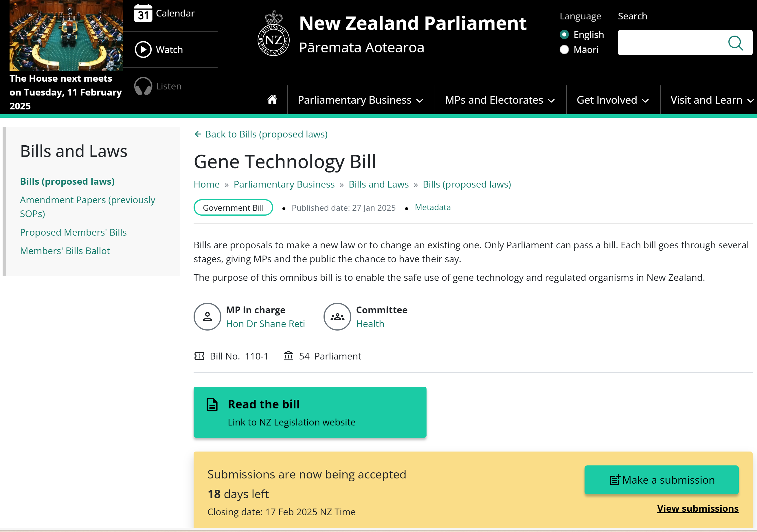Click the Bill No. 110-1 text
This screenshot has height=532, width=757.
[239, 356]
